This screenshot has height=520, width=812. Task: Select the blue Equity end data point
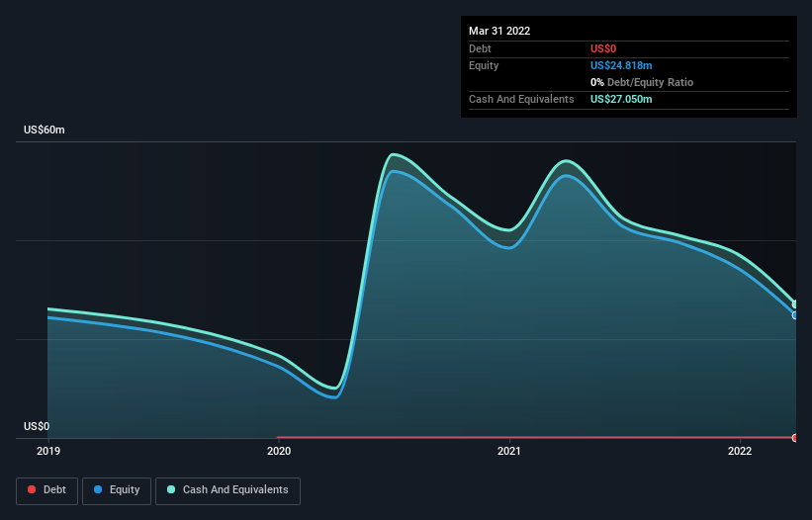[795, 315]
